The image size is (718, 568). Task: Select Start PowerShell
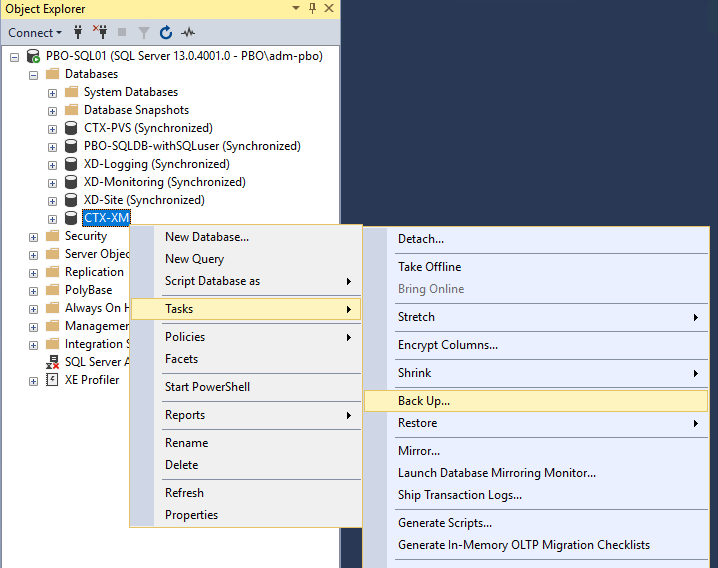246,387
